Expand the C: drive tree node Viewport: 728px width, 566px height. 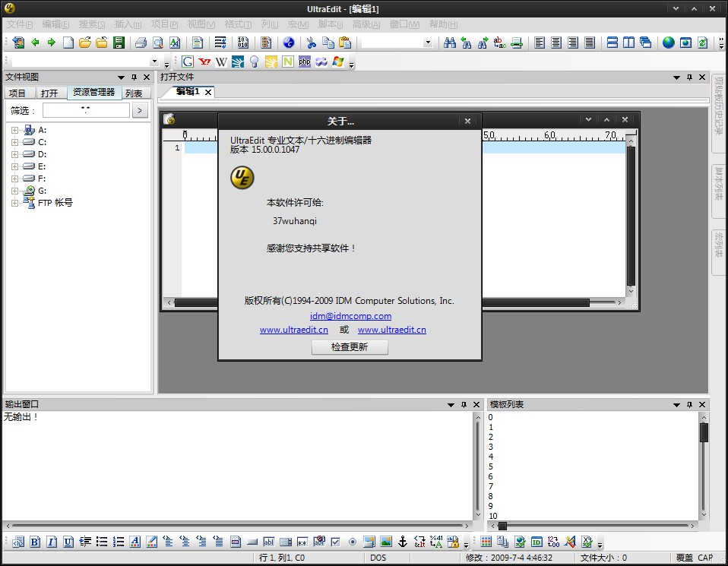pyautogui.click(x=14, y=143)
